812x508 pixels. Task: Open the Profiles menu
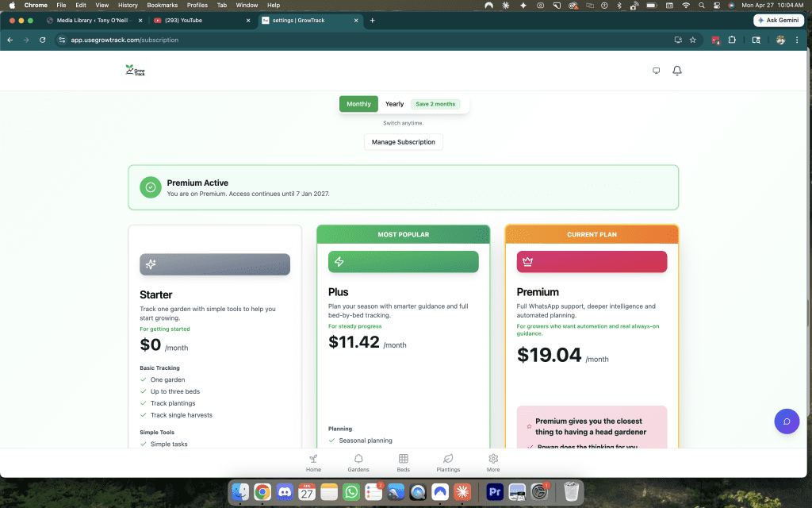pos(197,6)
